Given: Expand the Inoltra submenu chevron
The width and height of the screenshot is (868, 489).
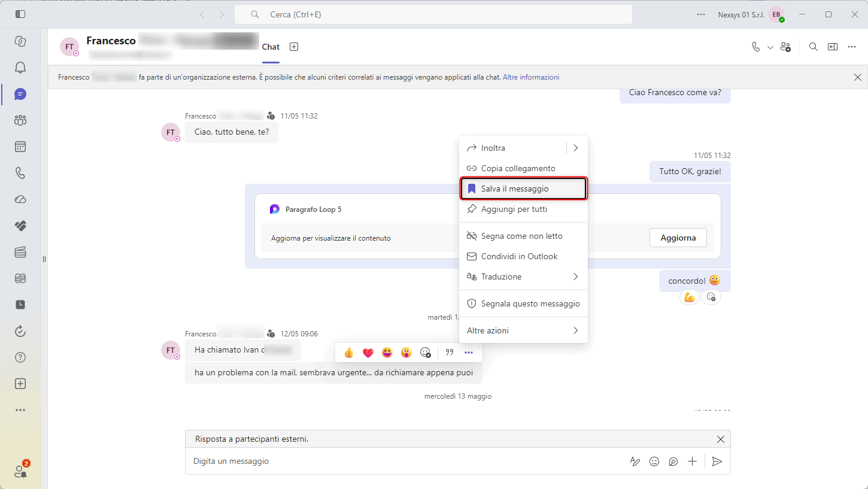Looking at the screenshot, I should (576, 148).
